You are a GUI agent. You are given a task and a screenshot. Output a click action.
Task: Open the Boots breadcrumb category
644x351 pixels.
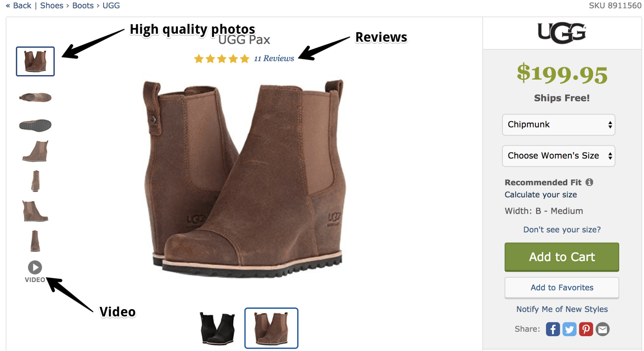coord(83,5)
